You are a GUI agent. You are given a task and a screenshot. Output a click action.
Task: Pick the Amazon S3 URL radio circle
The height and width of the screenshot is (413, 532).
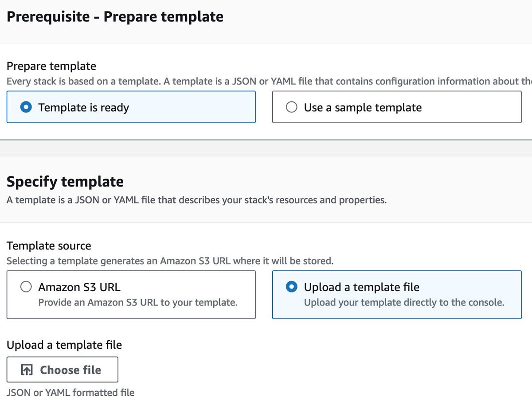[26, 287]
